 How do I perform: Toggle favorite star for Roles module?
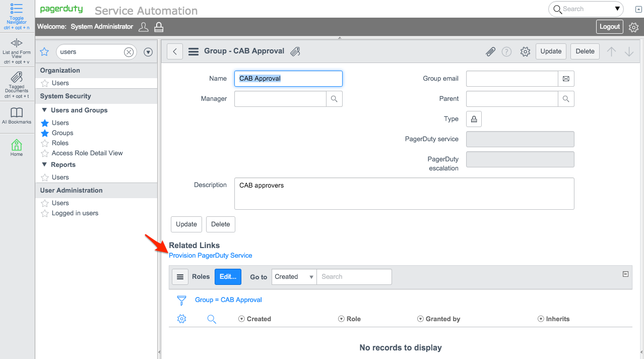tap(45, 143)
